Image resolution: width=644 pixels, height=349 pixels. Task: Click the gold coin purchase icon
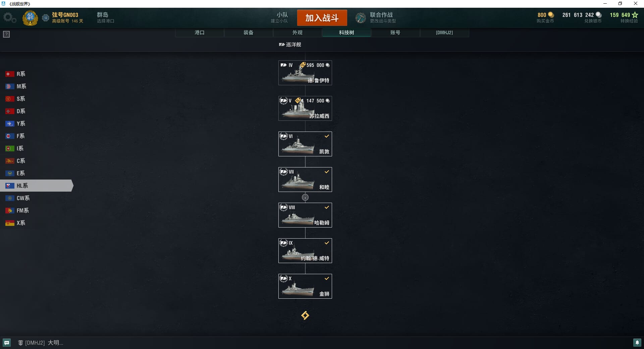coord(551,15)
